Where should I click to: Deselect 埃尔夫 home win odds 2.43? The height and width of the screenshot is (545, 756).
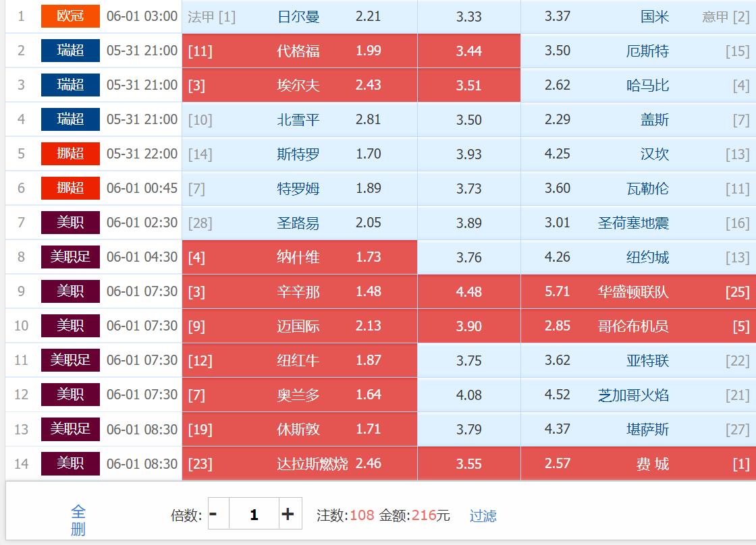click(300, 85)
